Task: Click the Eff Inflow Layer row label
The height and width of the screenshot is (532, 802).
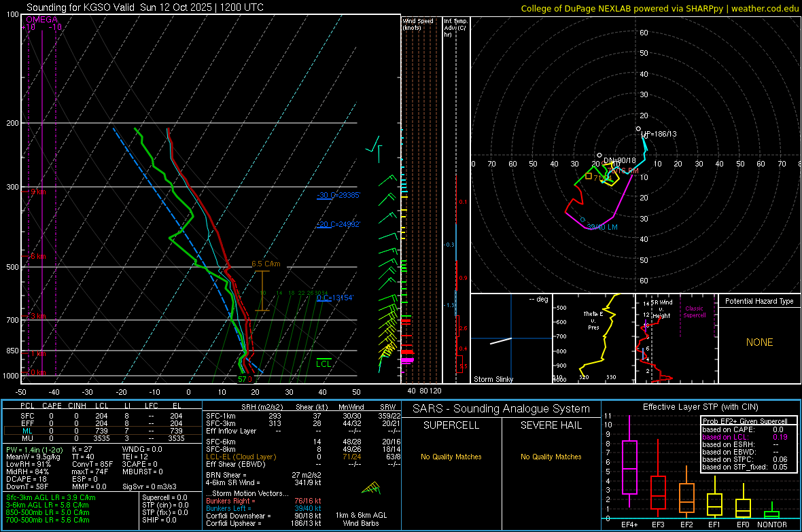Action: click(x=231, y=431)
